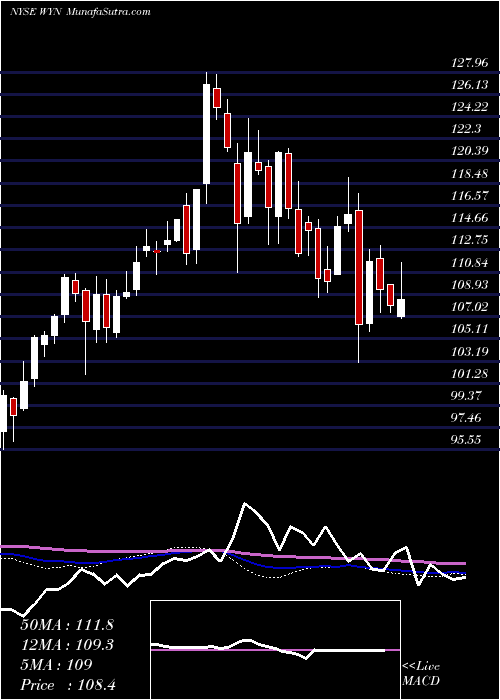Click the large red candle dropping to 106

(x=359, y=267)
